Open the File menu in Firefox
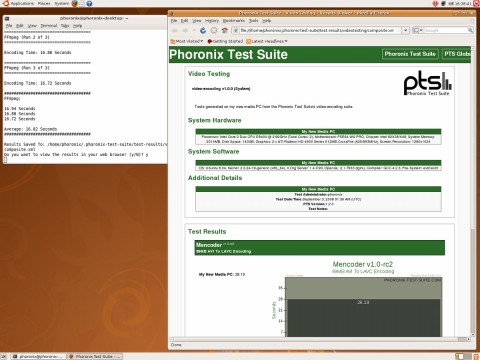This screenshot has height=360, width=480. coord(174,21)
